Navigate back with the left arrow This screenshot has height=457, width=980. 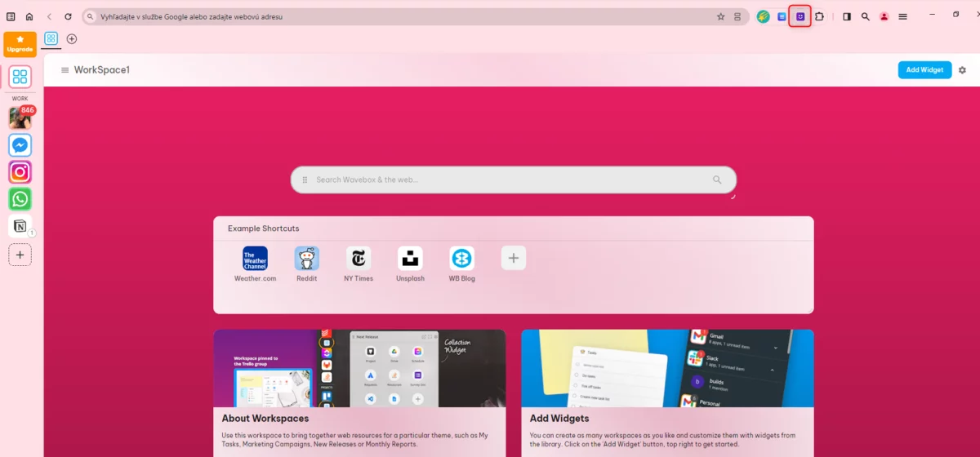[x=49, y=16]
